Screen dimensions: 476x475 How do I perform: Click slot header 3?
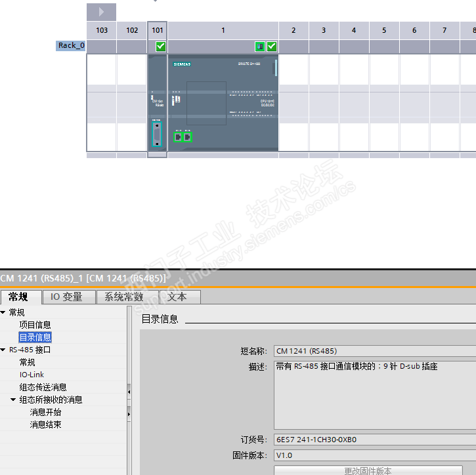tap(324, 30)
